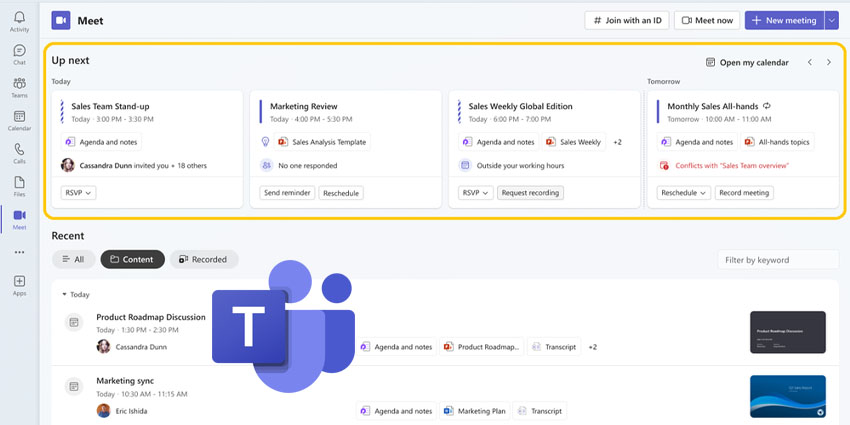850x425 pixels.
Task: Open Agenda and notes for Marketing sync
Action: [397, 411]
